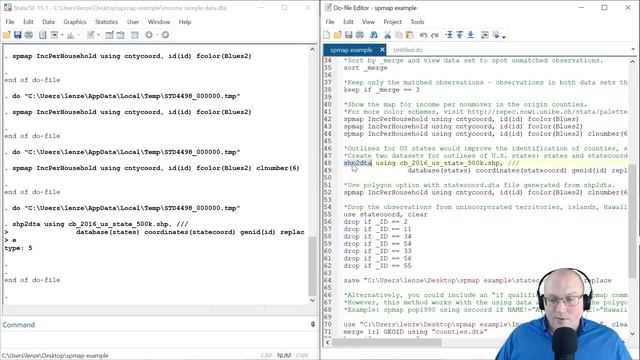Open the File menu in Stata main window
The image size is (640, 360).
[10, 22]
